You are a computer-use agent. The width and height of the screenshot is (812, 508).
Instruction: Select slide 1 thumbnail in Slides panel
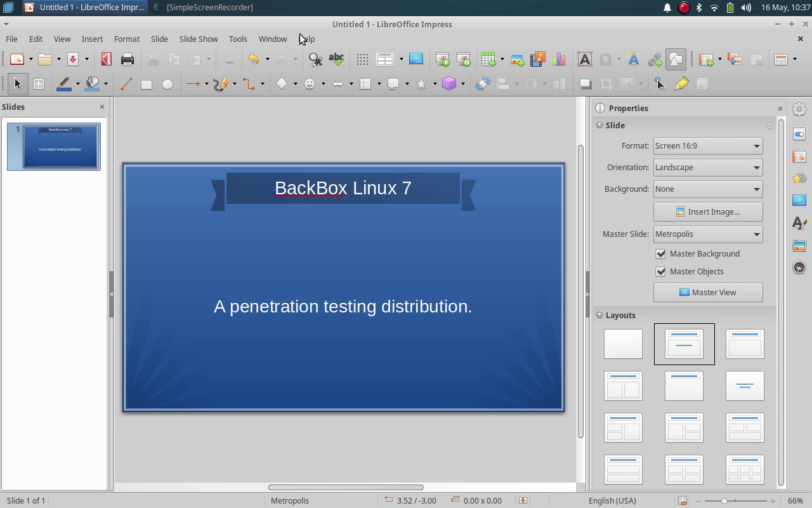pyautogui.click(x=61, y=147)
